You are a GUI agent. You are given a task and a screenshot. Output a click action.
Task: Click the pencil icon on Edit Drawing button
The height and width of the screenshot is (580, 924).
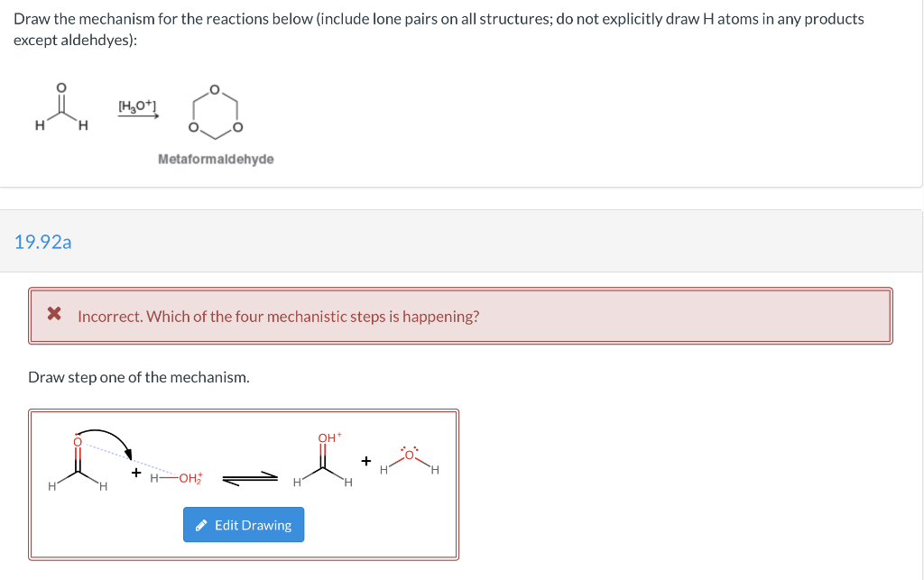[201, 524]
